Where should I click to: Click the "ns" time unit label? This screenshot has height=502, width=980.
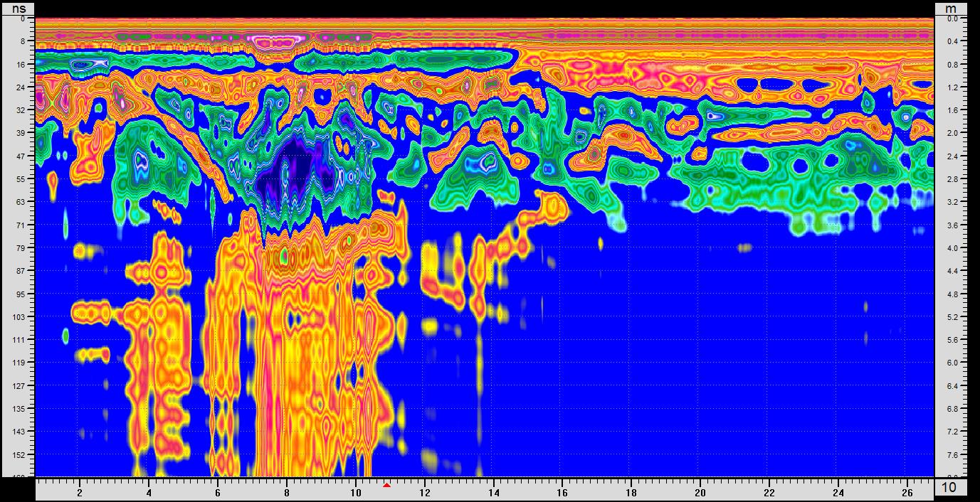click(18, 8)
